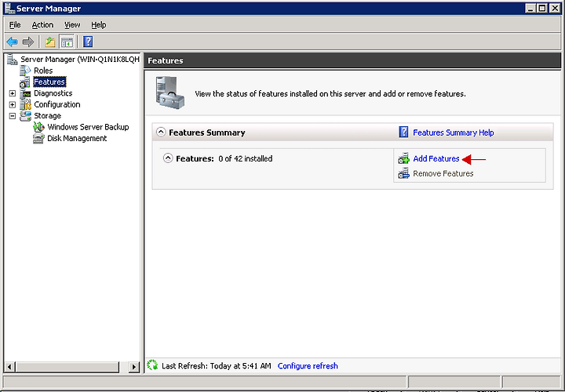
Task: Close the Server Manager window
Action: [555, 9]
